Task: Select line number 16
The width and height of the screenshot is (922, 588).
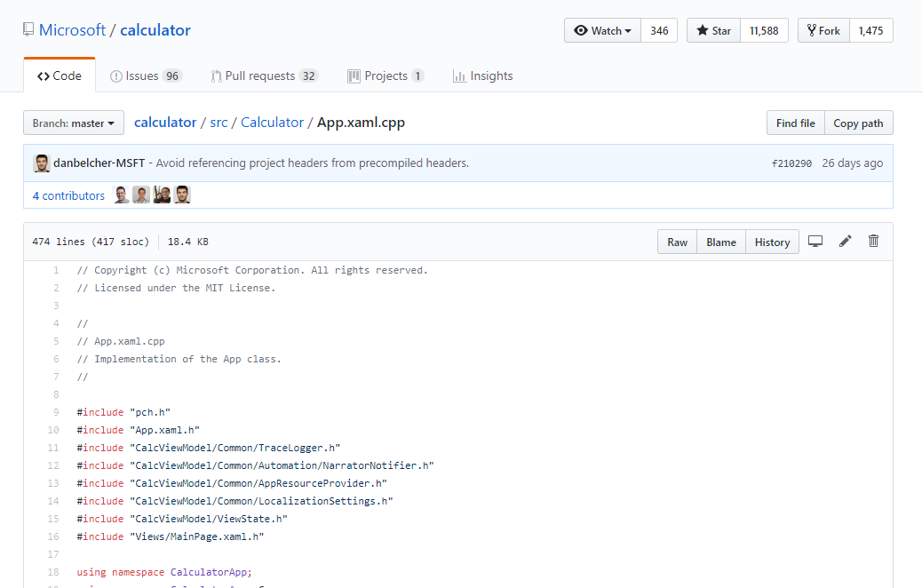Action: pyautogui.click(x=53, y=536)
